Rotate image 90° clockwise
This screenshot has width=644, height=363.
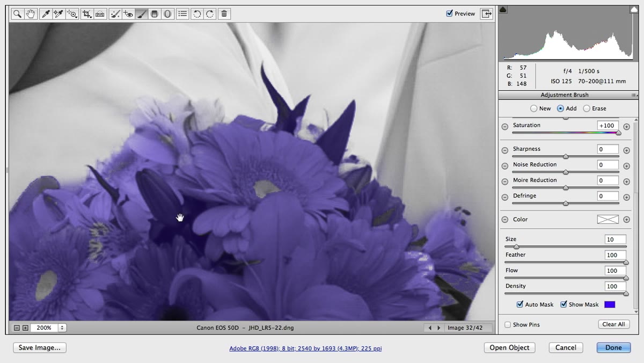pos(210,14)
